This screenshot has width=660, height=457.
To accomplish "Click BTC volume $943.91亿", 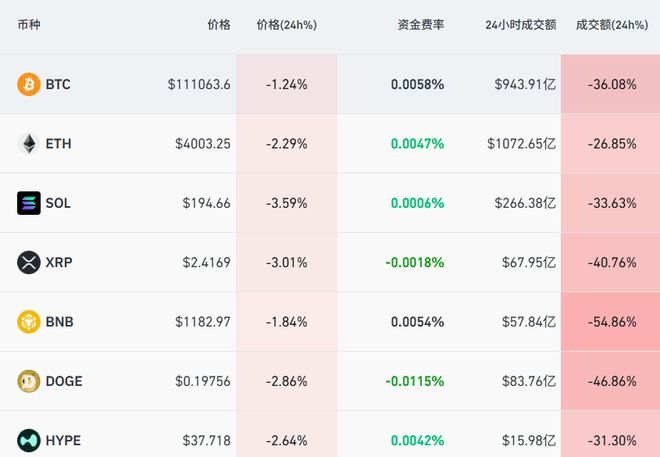I will (x=525, y=85).
